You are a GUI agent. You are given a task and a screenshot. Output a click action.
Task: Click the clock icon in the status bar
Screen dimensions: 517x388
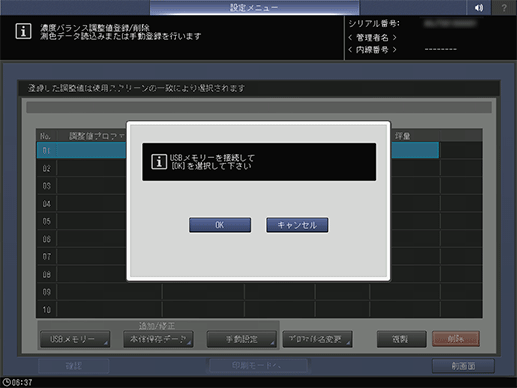coord(6,382)
